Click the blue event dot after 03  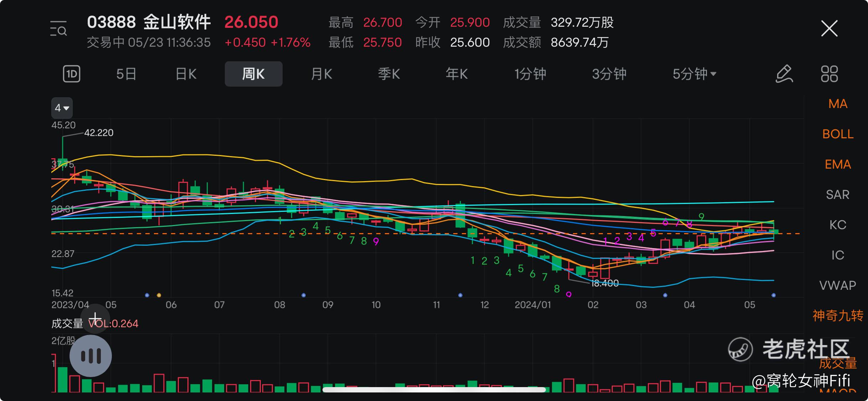(x=665, y=295)
